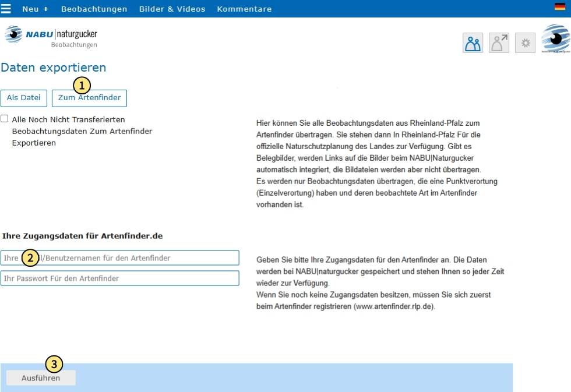
Task: Open the Kommentare menu
Action: (244, 9)
